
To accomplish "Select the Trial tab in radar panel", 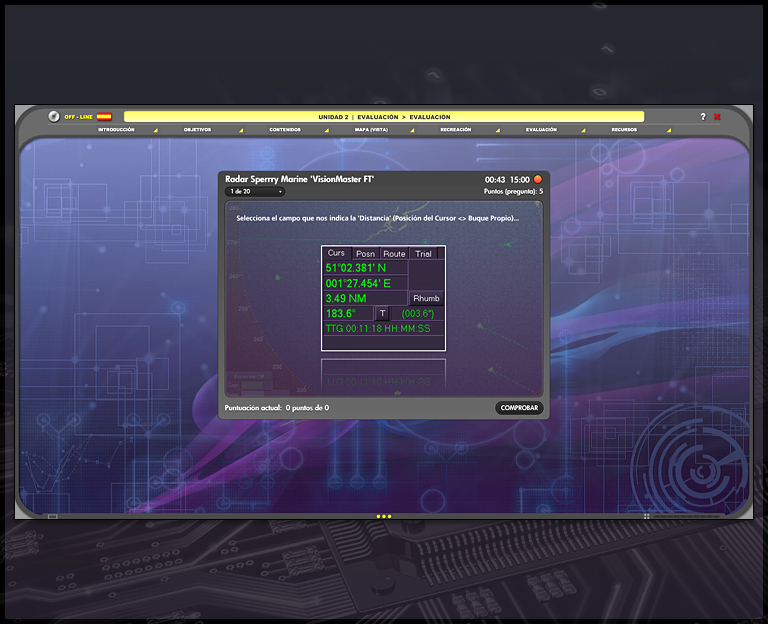I will point(423,254).
